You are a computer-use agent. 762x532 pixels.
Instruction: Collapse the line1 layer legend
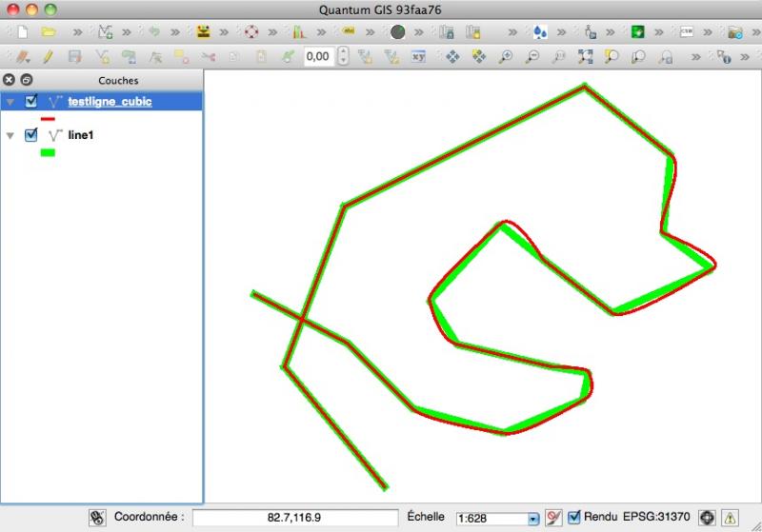click(10, 135)
